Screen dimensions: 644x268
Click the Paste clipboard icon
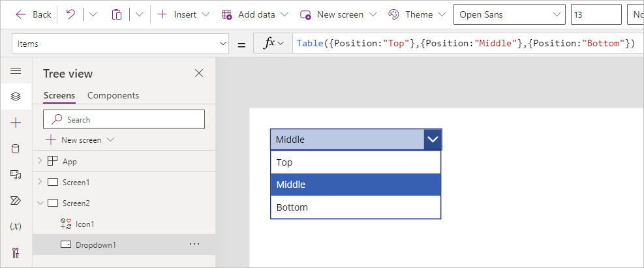coord(117,14)
